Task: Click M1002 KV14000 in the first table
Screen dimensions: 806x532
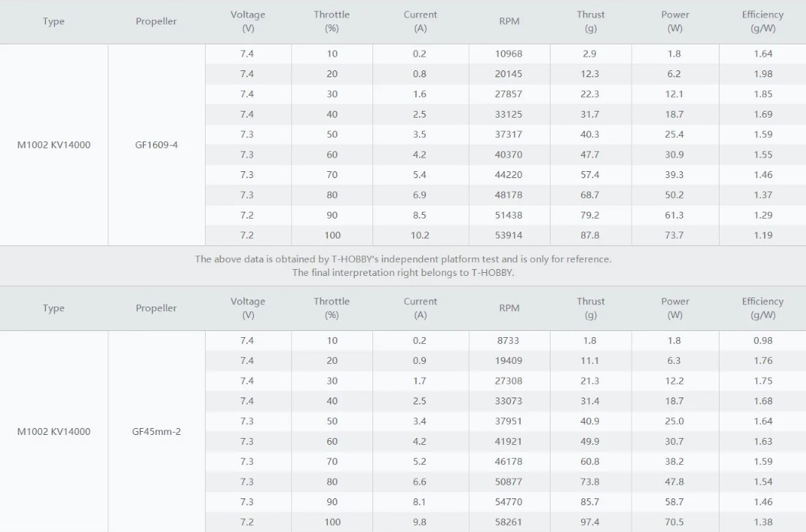Action: tap(54, 145)
